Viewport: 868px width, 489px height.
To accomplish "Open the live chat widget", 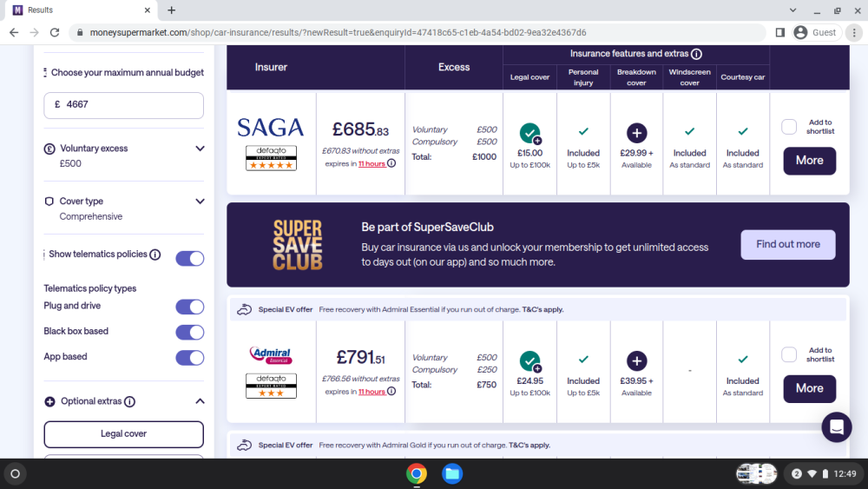I will pyautogui.click(x=837, y=427).
